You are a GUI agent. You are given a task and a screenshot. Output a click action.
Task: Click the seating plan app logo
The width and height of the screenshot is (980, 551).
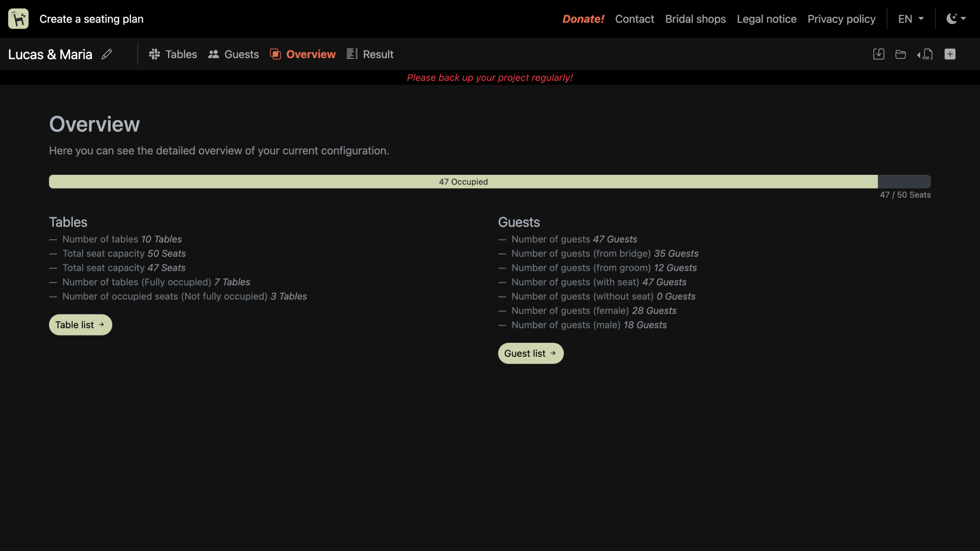pyautogui.click(x=18, y=19)
